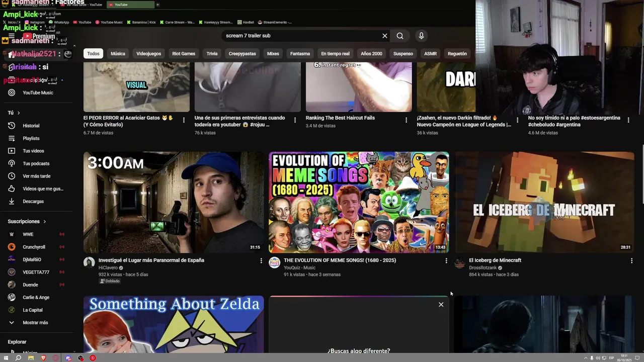Screen dimensions: 644x362
Task: Expand the Tú section
Action: 14,113
